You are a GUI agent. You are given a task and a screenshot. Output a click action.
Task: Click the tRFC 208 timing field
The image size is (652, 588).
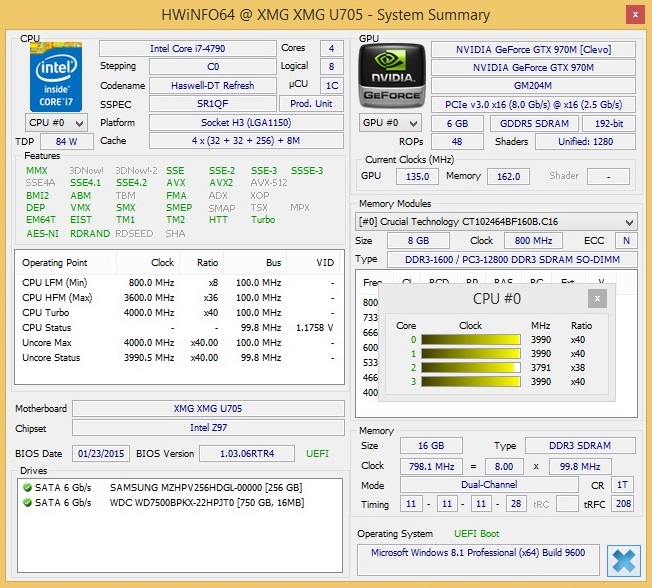pyautogui.click(x=623, y=504)
